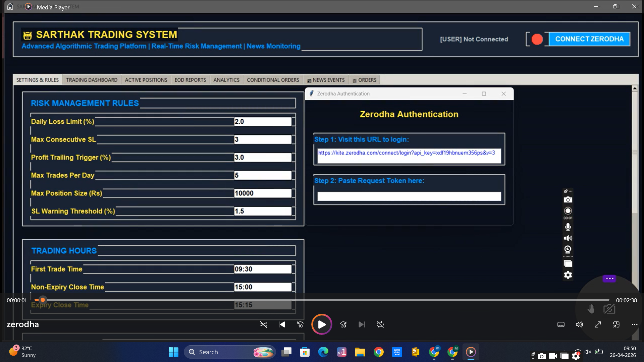Viewport: 644px width, 362px height.
Task: Open Prime Video from taskbar
Action: (x=397, y=352)
